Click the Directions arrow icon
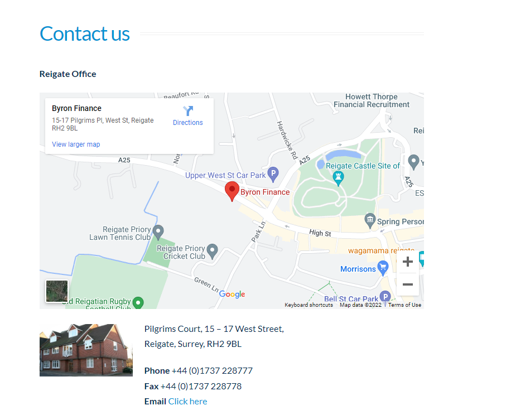Image resolution: width=506 pixels, height=420 pixels. (188, 110)
